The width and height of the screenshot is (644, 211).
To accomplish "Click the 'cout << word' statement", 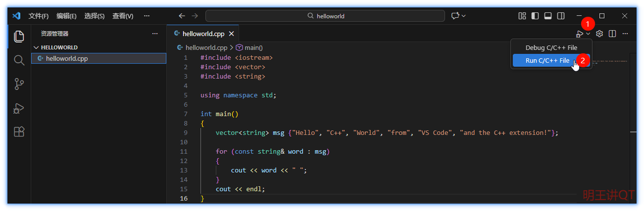I will click(x=254, y=170).
